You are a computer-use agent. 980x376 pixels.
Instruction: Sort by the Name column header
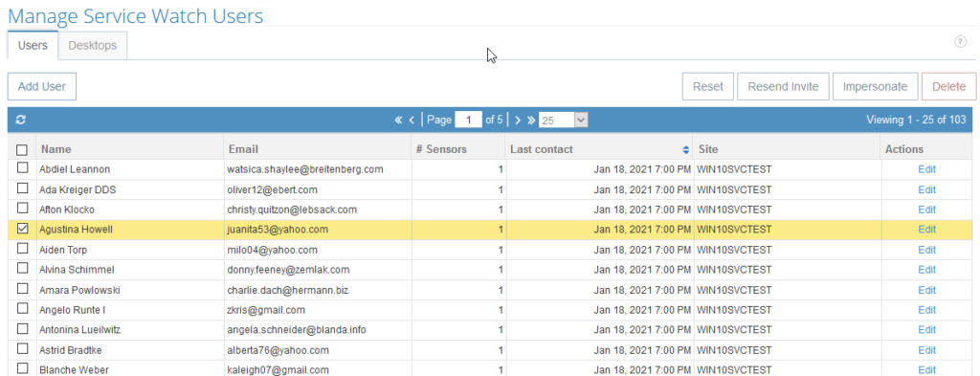(x=130, y=149)
